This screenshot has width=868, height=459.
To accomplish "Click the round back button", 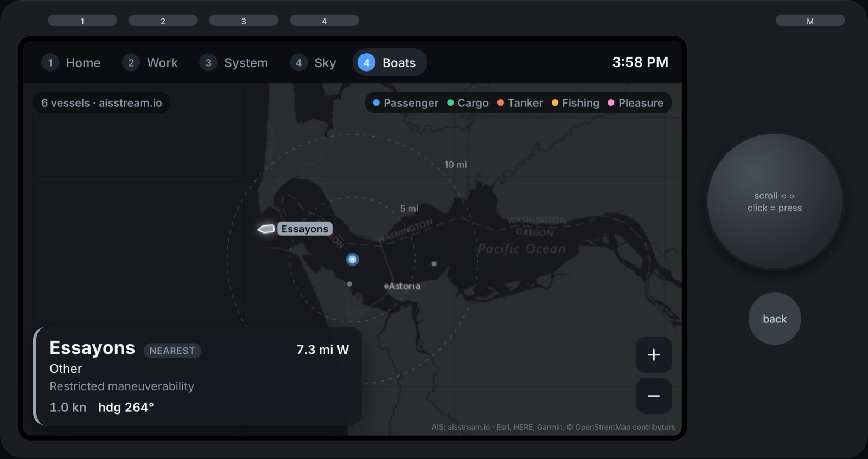I will [775, 319].
